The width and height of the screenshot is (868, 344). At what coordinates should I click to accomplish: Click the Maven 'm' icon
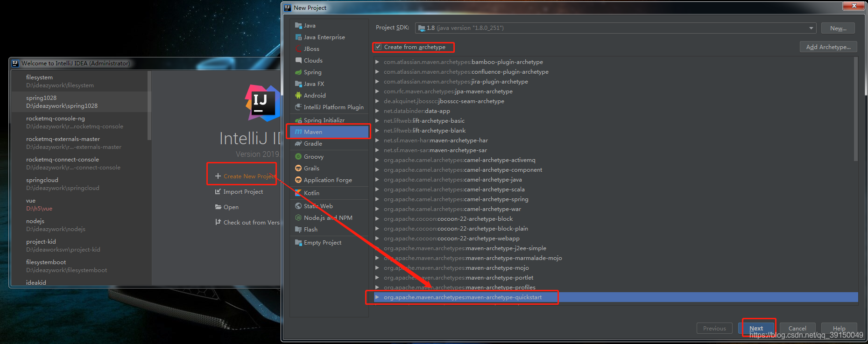tap(298, 132)
